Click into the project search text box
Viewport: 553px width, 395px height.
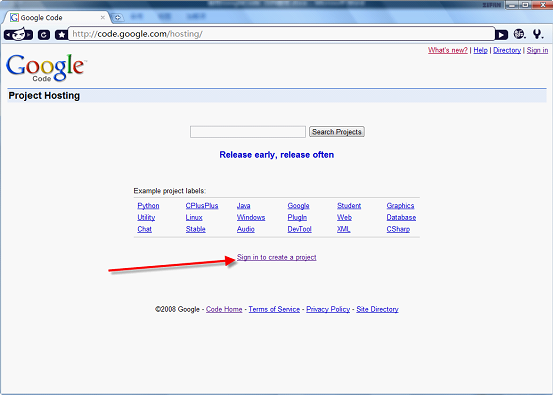coord(248,132)
